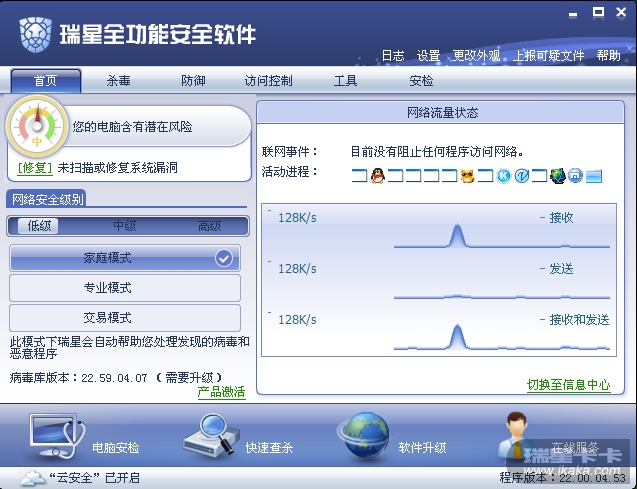Screen dimensions: 637x489
Task: Open the 工具 tab
Action: (345, 80)
